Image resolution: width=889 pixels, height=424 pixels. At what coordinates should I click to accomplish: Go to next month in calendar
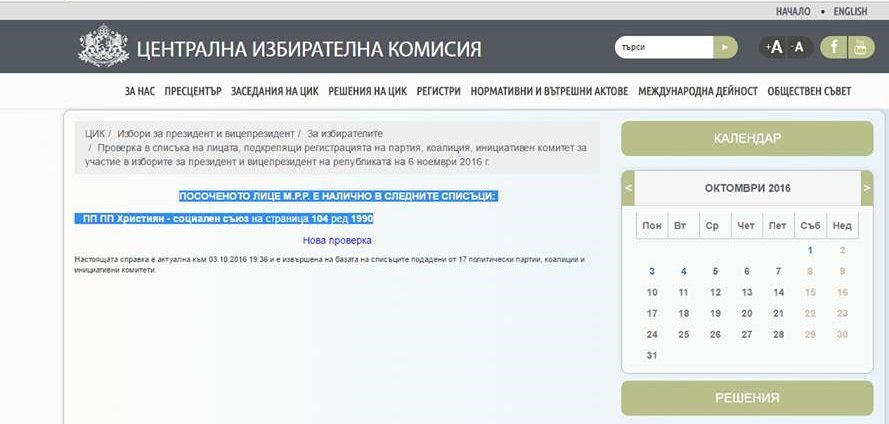pos(866,188)
